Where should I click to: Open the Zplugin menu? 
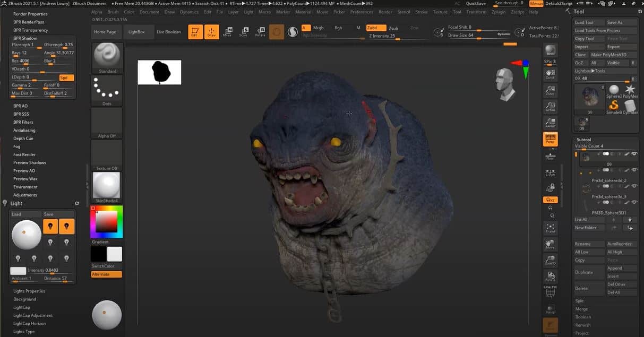[x=498, y=12]
